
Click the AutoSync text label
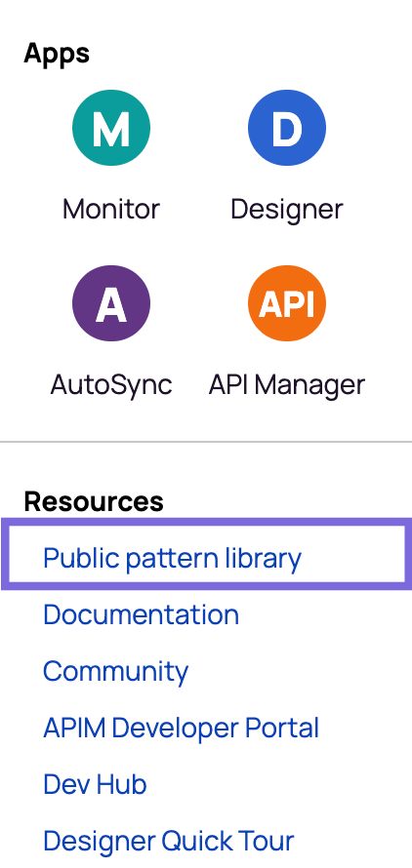point(111,384)
